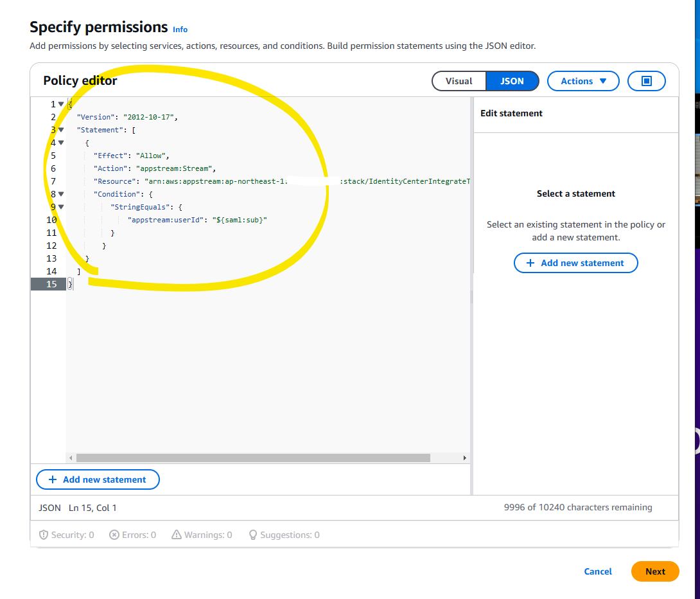The width and height of the screenshot is (700, 599).
Task: Click the plus icon in the bottom Add new statement button
Action: pyautogui.click(x=53, y=479)
